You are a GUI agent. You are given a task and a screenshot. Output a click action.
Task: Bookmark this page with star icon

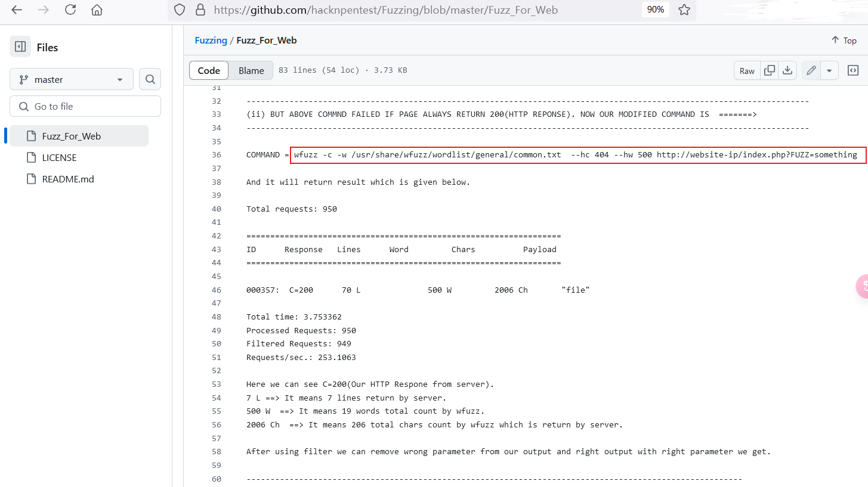tap(684, 10)
